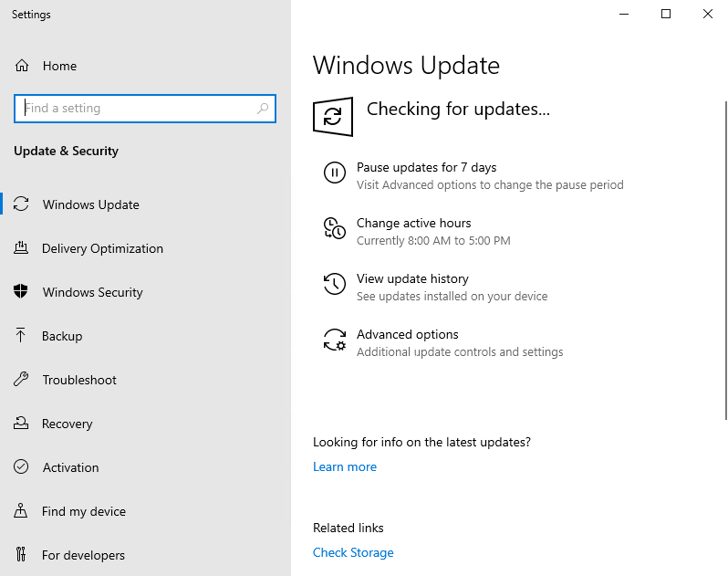Click the Recovery icon
Screen dimensions: 728x576
pyautogui.click(x=21, y=424)
